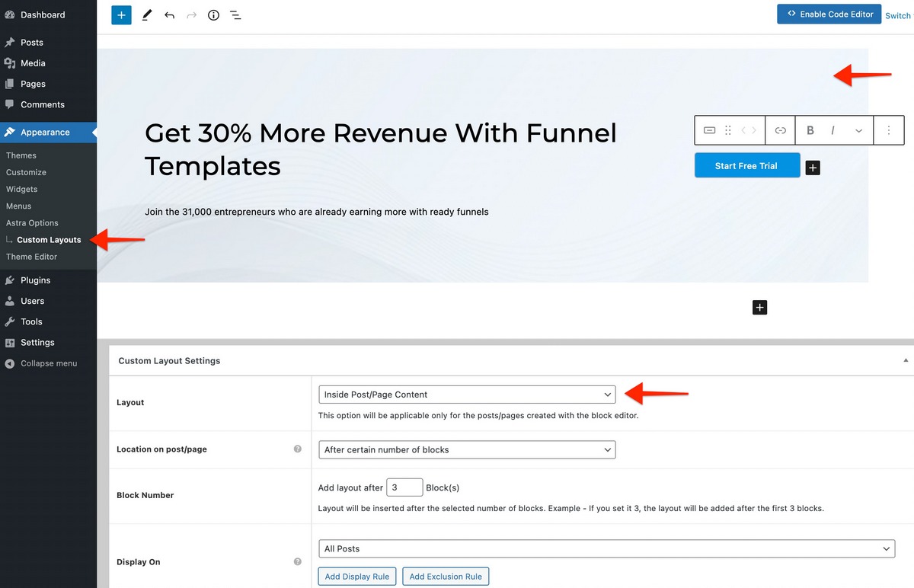The height and width of the screenshot is (588, 914).
Task: Click the blue block inserter plus button
Action: [121, 14]
